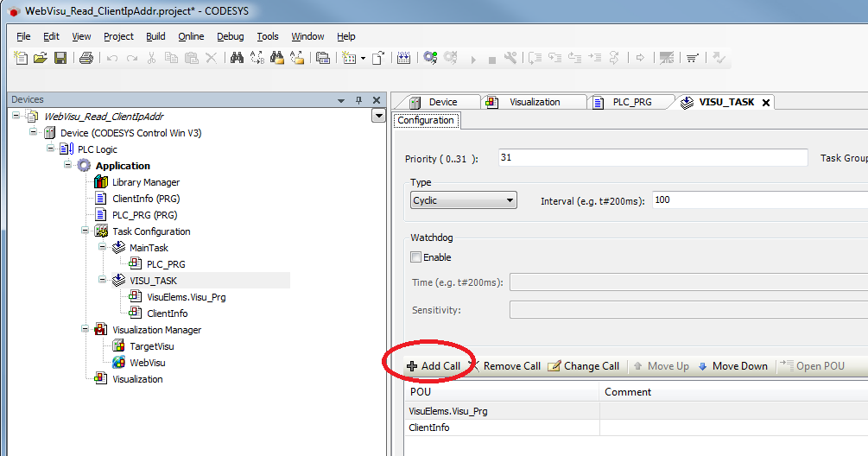The width and height of the screenshot is (868, 456).
Task: Click the Save project toolbar icon
Action: click(60, 58)
